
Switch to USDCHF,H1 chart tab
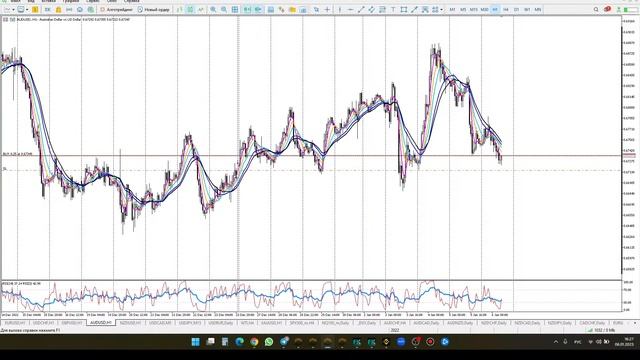point(43,323)
